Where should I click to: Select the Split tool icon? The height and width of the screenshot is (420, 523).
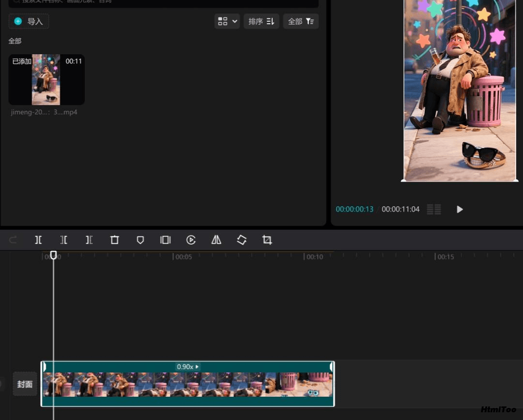tap(38, 240)
